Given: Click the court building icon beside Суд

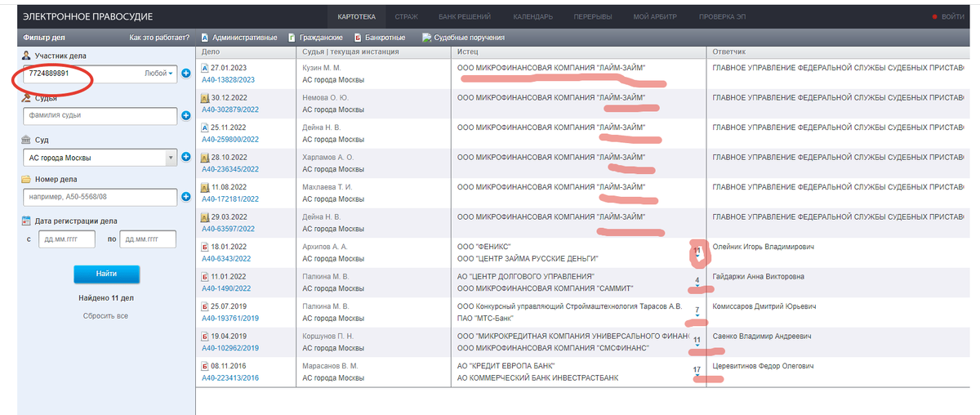Looking at the screenshot, I should coord(27,140).
